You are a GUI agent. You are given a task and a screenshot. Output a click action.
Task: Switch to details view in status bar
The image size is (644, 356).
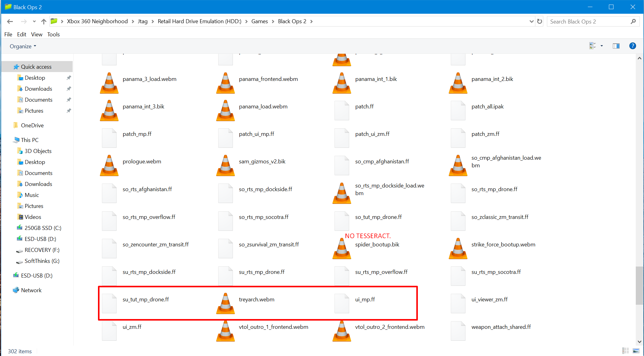point(625,351)
